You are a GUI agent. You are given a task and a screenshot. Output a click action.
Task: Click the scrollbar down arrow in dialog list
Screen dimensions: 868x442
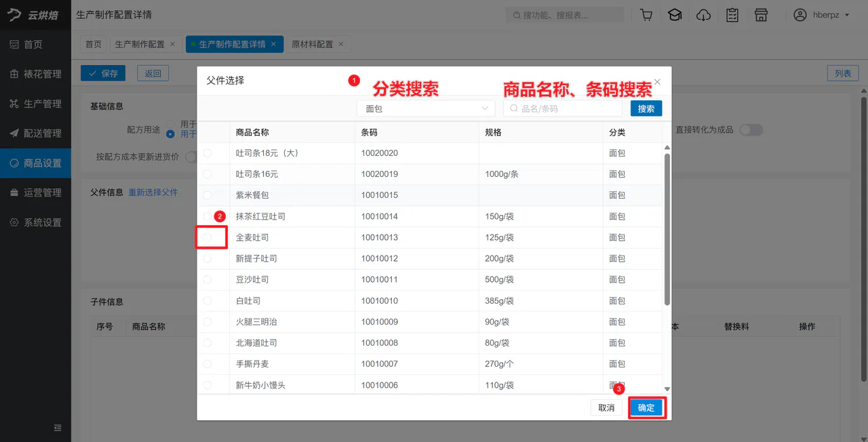[x=667, y=389]
